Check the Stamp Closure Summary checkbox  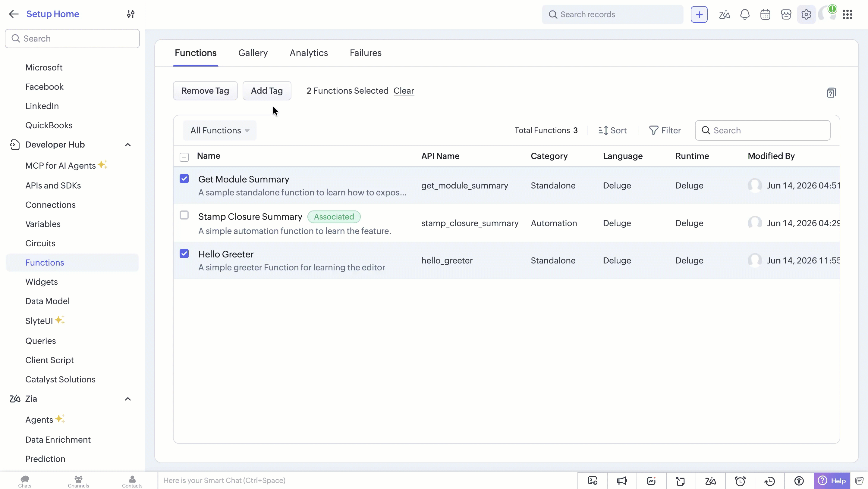184,215
